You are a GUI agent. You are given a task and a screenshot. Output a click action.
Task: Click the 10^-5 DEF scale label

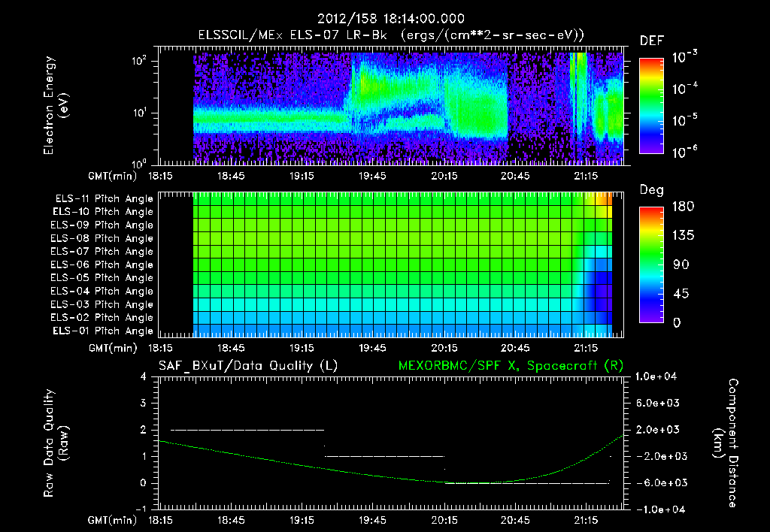coord(684,120)
